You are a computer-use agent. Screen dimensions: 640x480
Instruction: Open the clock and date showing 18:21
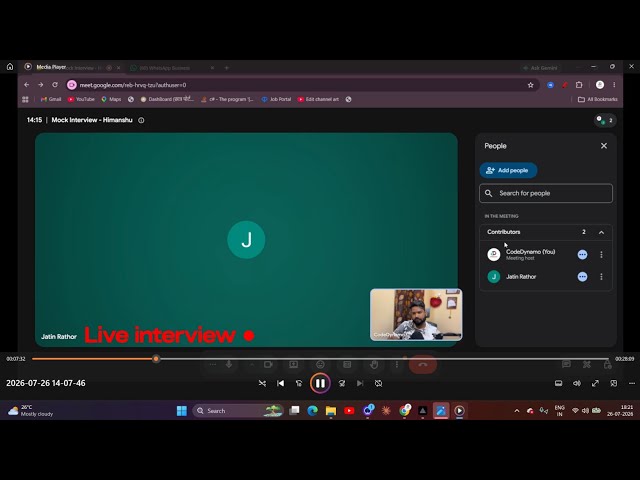pyautogui.click(x=620, y=411)
